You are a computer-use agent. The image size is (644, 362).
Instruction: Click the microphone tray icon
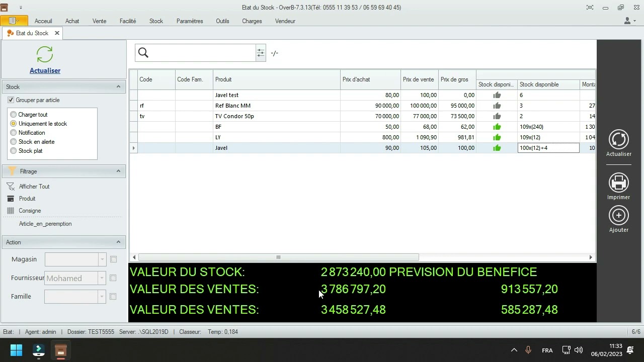click(x=528, y=350)
